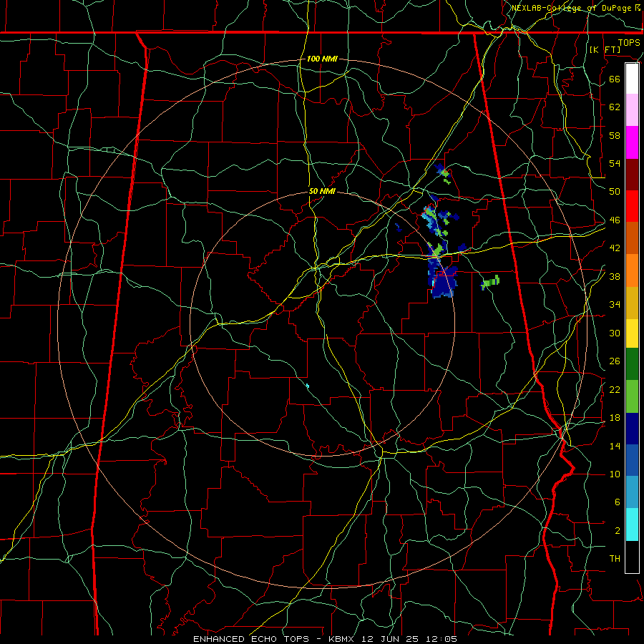The height and width of the screenshot is (644, 644).
Task: Select the black TH threshold swatch
Action: tap(632, 557)
